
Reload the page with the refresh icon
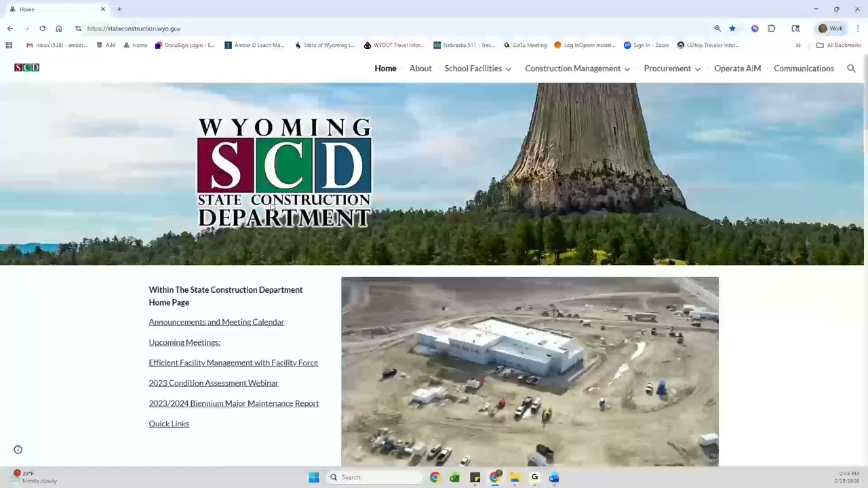tap(42, 28)
